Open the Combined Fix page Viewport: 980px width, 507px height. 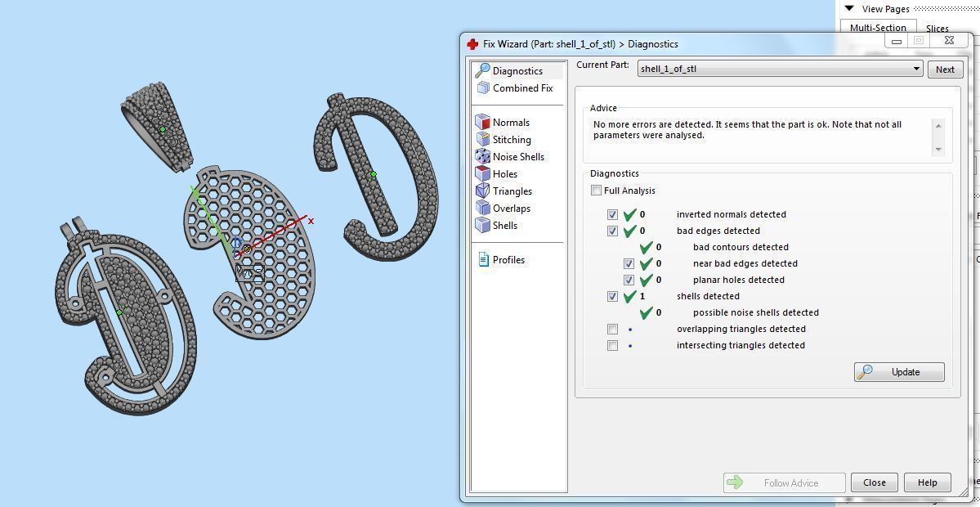(515, 88)
